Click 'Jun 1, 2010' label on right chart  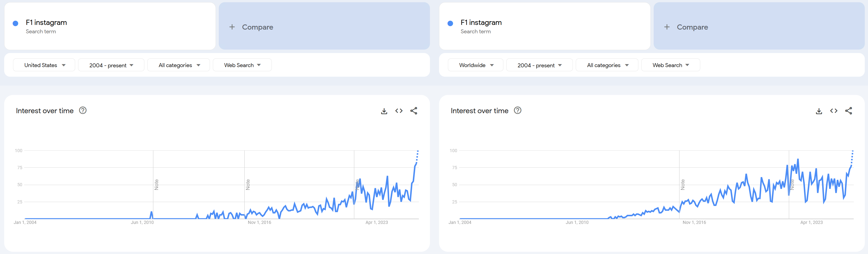[577, 222]
